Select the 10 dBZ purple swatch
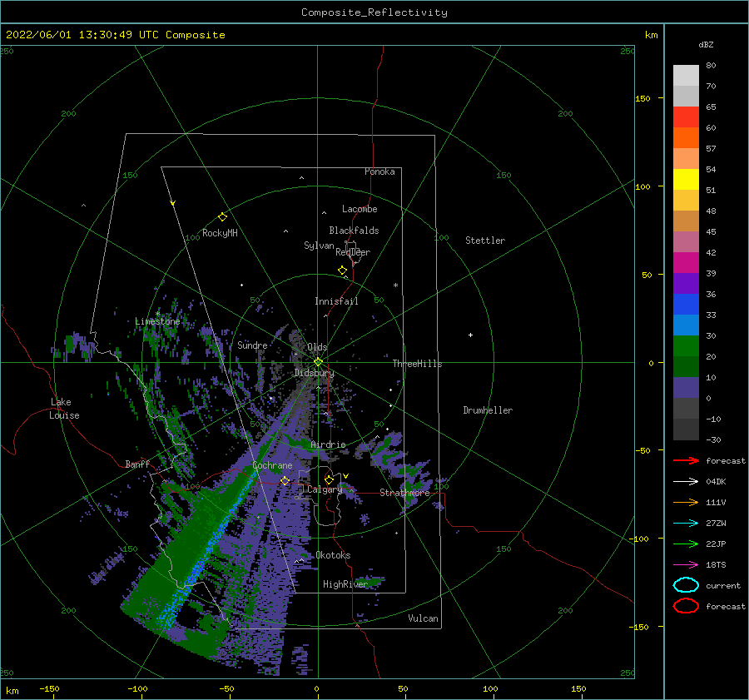The image size is (749, 700). pyautogui.click(x=686, y=388)
